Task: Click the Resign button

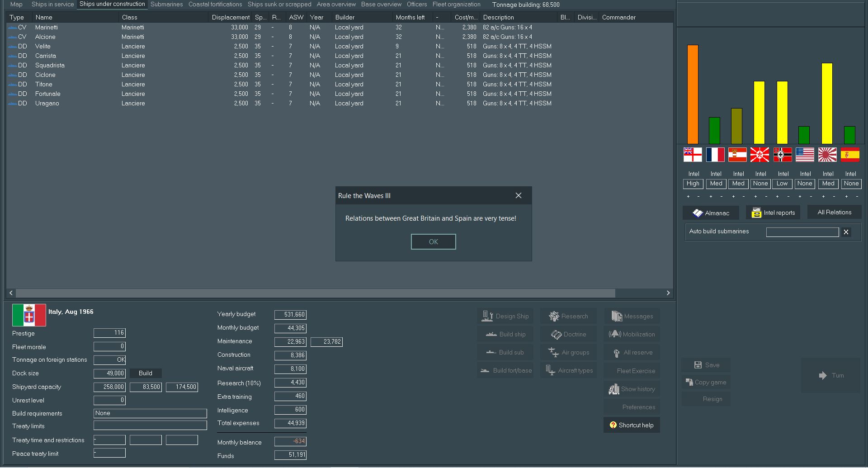Action: click(x=706, y=399)
